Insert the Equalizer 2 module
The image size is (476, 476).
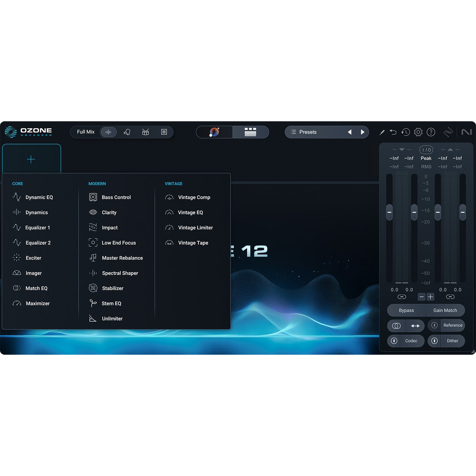tap(32, 243)
